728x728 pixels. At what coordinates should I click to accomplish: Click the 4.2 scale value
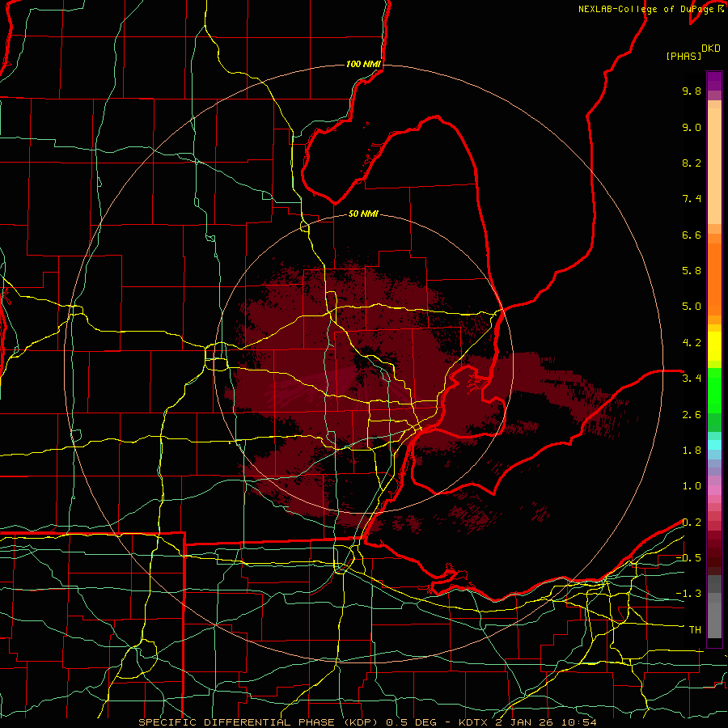pyautogui.click(x=692, y=343)
